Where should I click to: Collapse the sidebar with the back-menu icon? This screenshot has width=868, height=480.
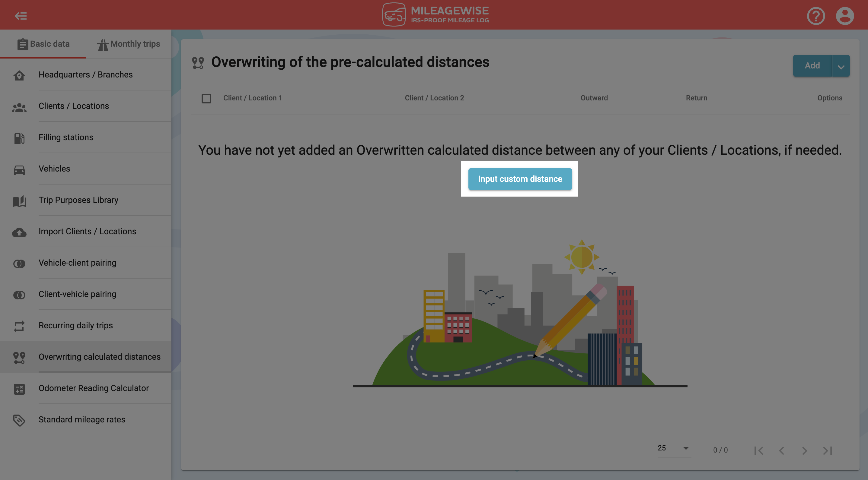(21, 16)
